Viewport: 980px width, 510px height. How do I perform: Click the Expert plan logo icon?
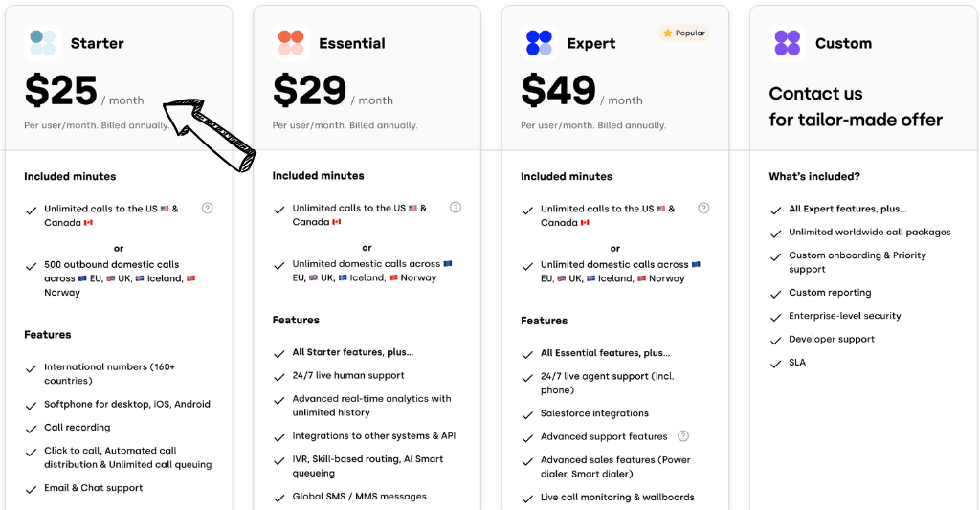[539, 43]
